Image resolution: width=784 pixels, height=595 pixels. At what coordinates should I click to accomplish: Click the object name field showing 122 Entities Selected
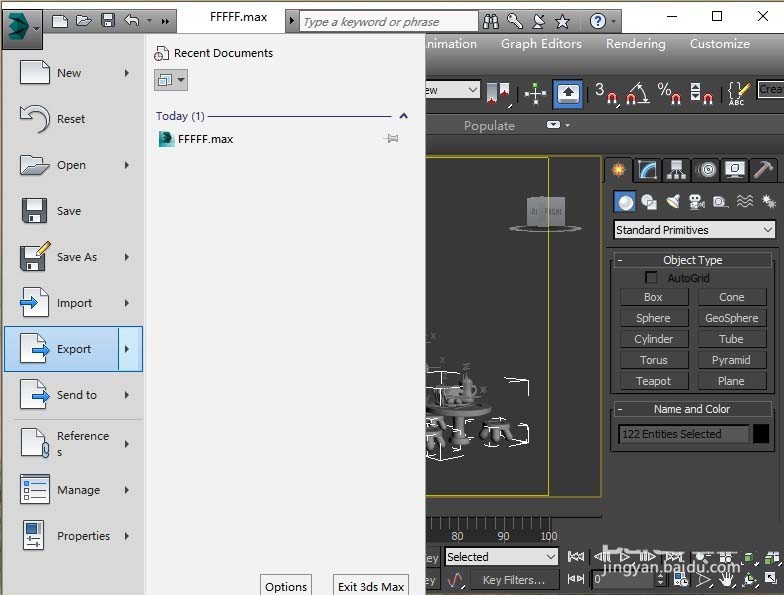(x=684, y=434)
